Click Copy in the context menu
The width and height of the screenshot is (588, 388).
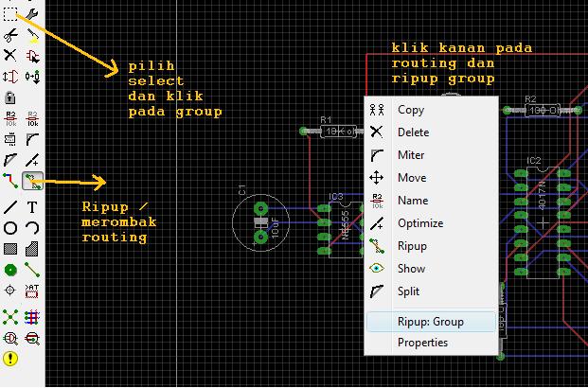[x=411, y=110]
